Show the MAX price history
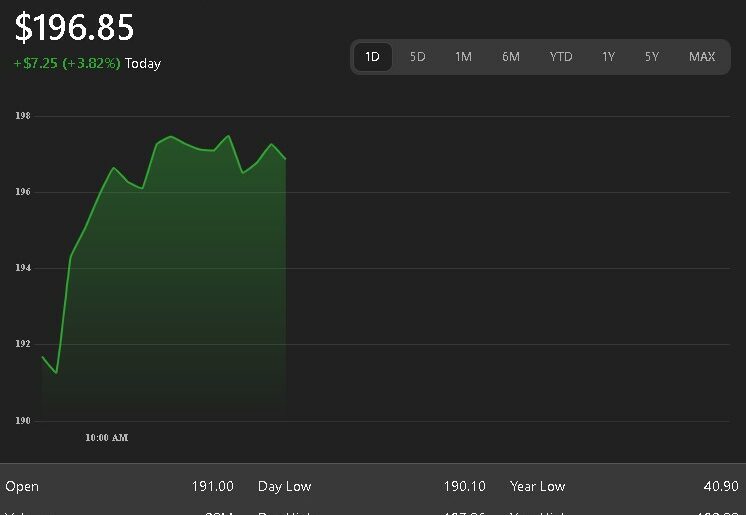This screenshot has height=515, width=746. tap(702, 57)
